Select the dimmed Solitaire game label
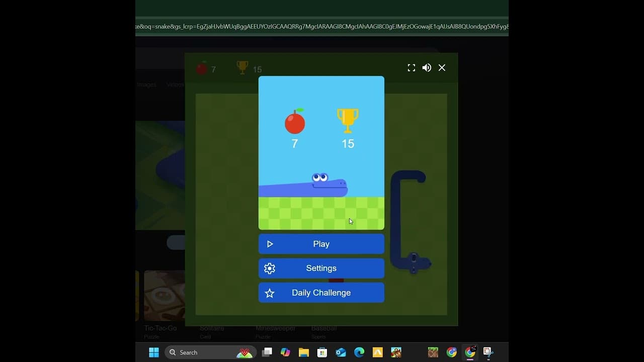Screen dimensions: 644x362 pos(212,328)
